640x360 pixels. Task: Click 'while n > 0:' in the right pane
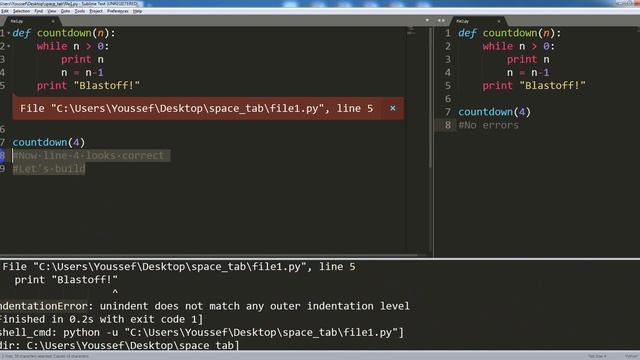[x=519, y=46]
